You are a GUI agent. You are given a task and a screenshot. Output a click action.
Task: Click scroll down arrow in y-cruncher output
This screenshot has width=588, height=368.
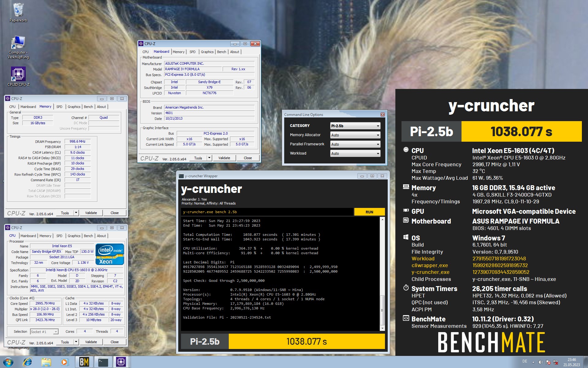point(382,328)
